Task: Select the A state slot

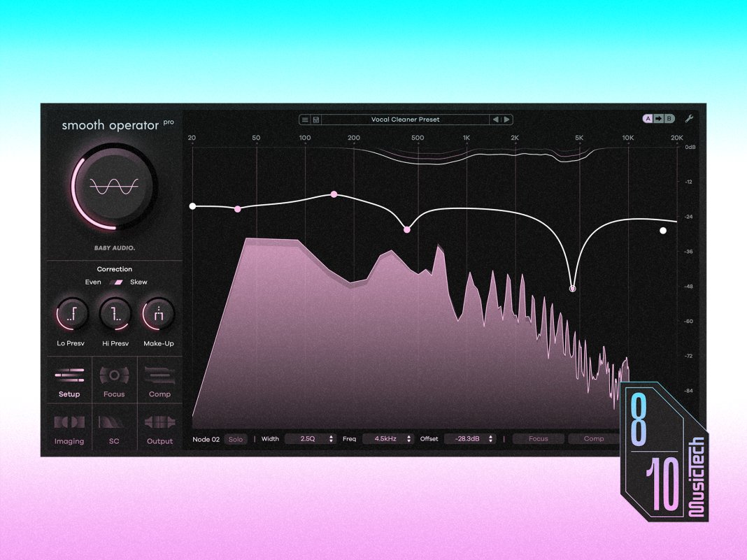Action: point(648,119)
